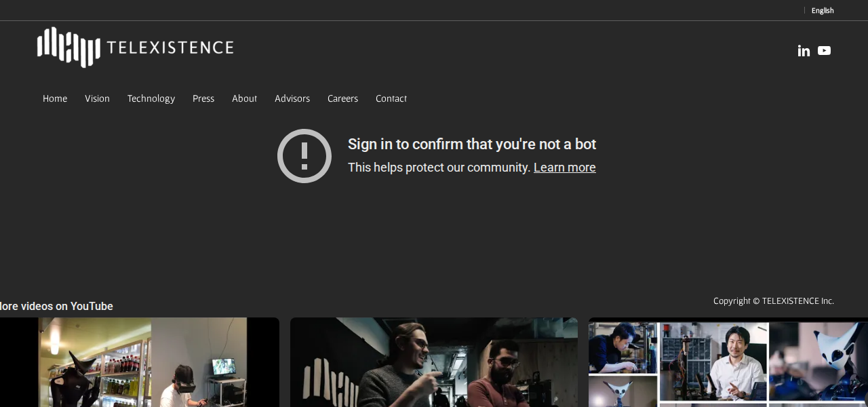Open video thumbnail showing two men laughing
This screenshot has width=868, height=407.
point(434,363)
